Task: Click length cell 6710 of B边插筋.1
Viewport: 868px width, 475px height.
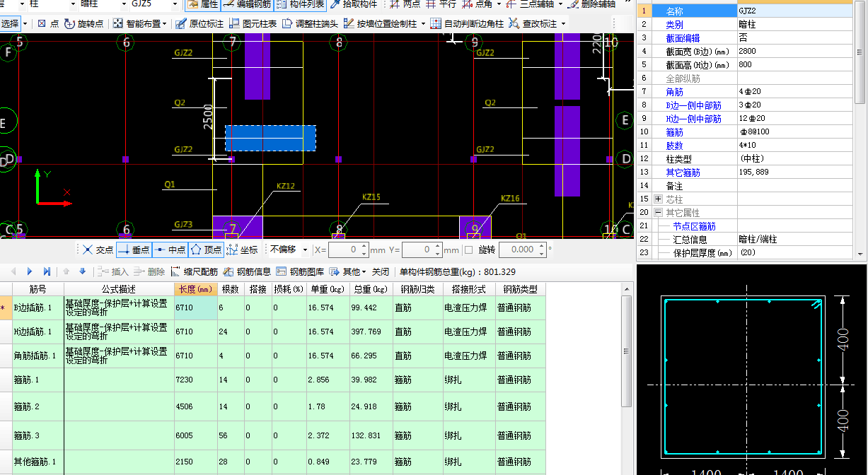Action: (195, 308)
